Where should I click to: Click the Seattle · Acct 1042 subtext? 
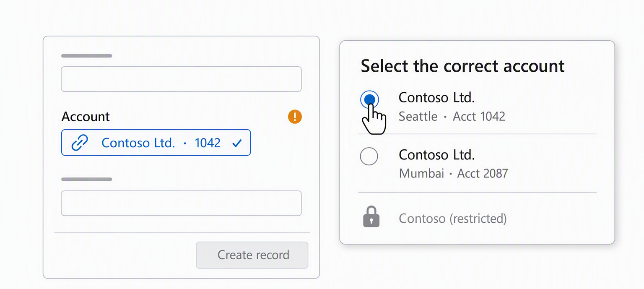point(452,116)
